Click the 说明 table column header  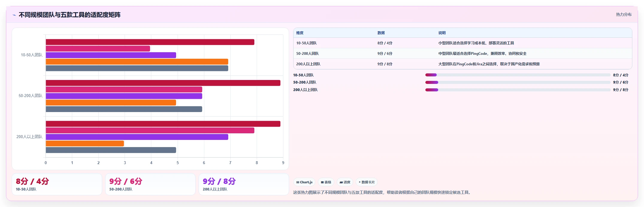[442, 33]
